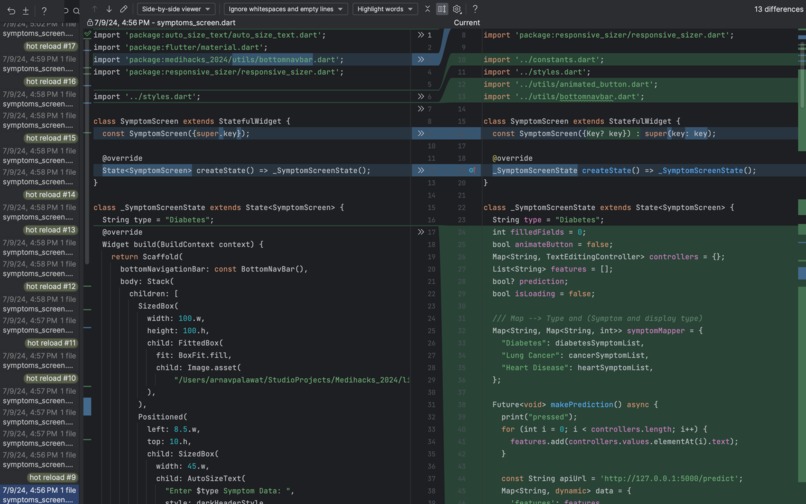This screenshot has width=806, height=504.
Task: Accept change arrow at left line 1
Action: click(x=420, y=35)
